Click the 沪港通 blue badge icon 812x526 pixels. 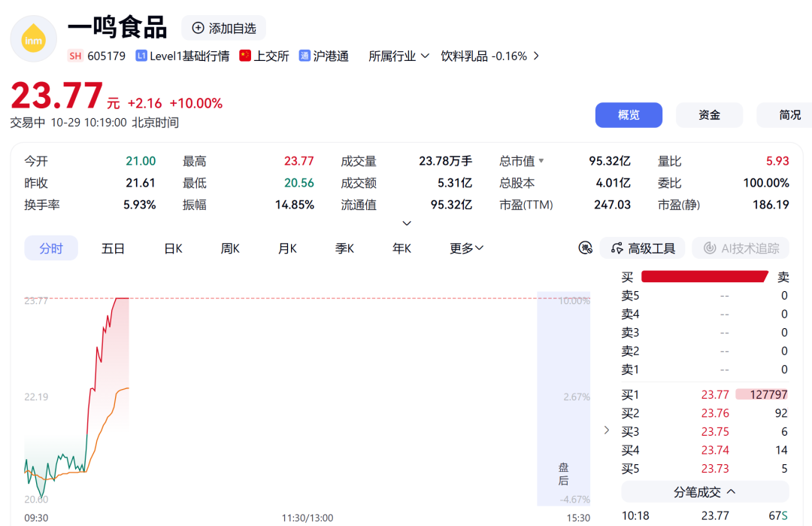304,56
